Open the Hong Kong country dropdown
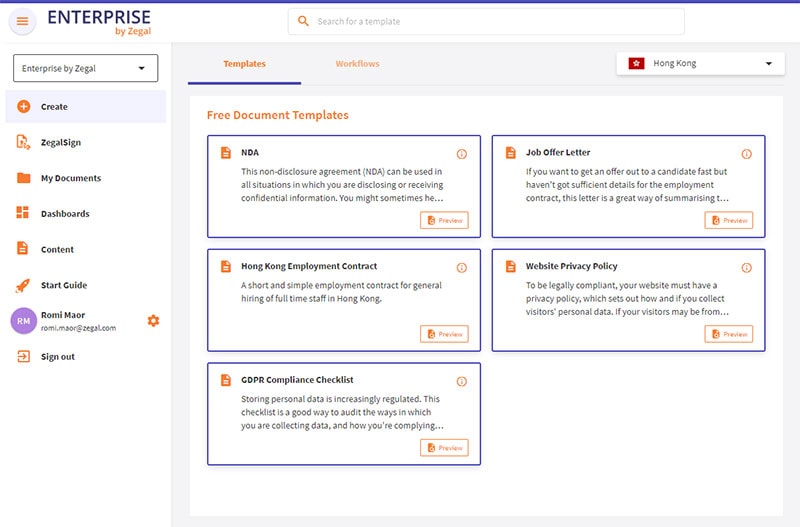The height and width of the screenshot is (527, 800). coord(701,63)
